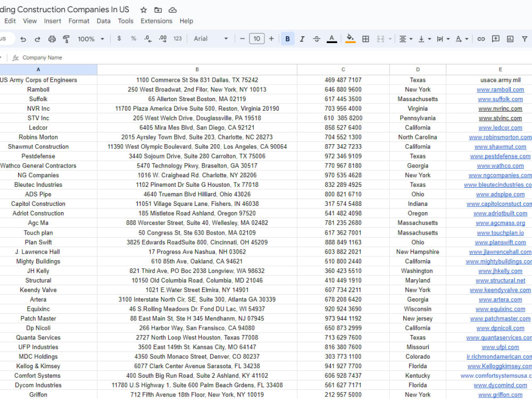
Task: Open the Format menu
Action: coord(79,21)
